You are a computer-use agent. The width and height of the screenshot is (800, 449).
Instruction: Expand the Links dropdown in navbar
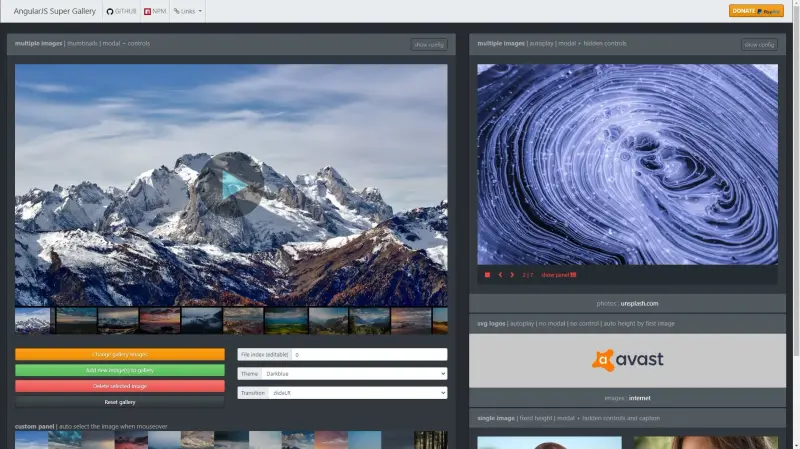click(187, 11)
